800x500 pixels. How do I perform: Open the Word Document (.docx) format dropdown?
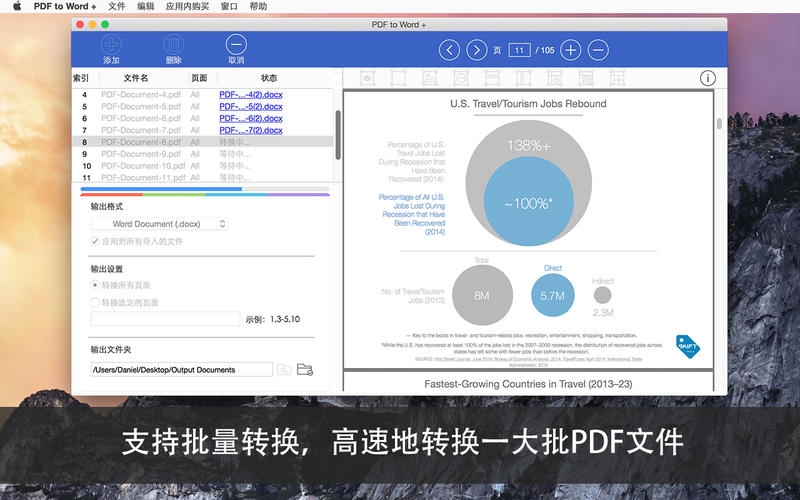pos(159,223)
